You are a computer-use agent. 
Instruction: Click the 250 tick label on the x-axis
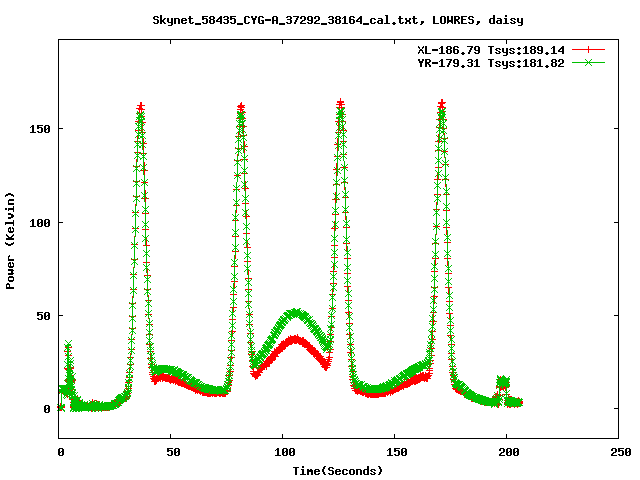click(620, 452)
